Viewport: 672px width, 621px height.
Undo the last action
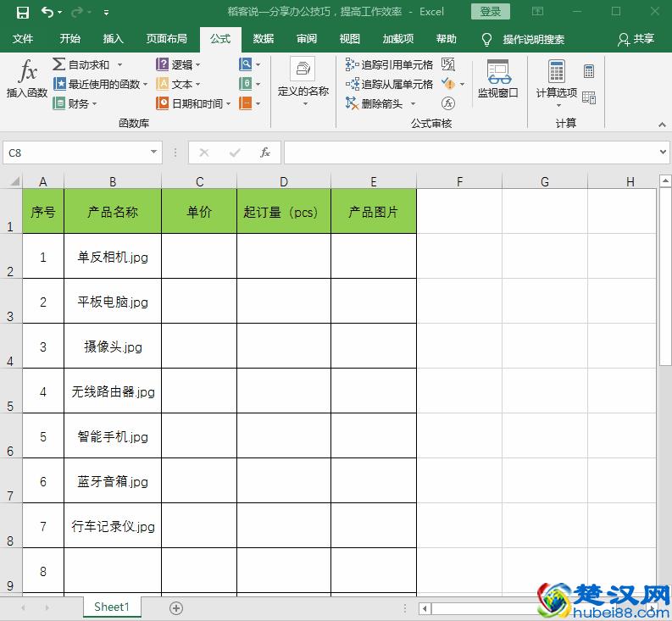47,12
